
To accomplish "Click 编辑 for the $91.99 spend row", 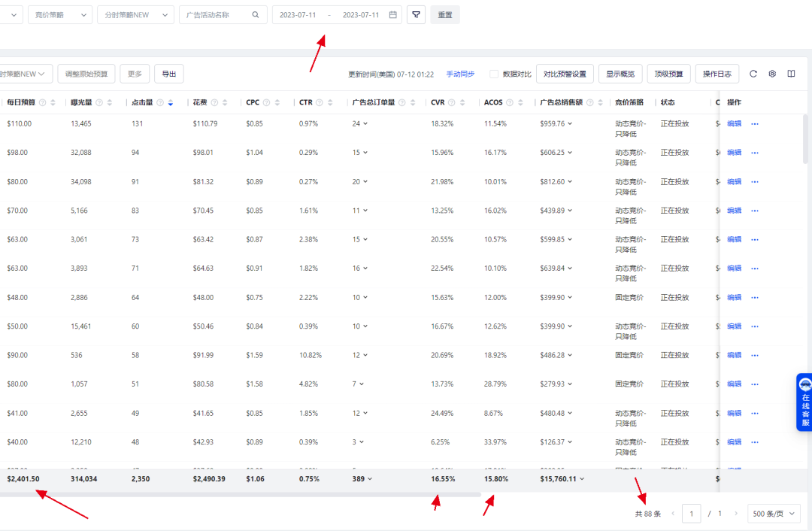I will [x=734, y=356].
